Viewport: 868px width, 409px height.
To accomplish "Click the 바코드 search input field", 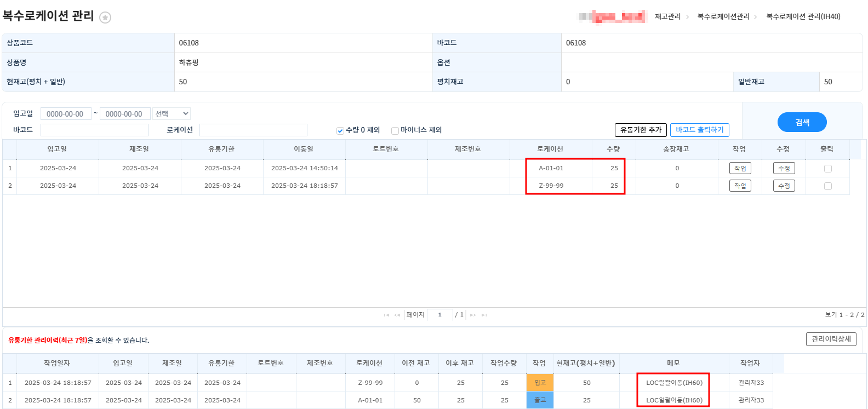I will (x=94, y=130).
